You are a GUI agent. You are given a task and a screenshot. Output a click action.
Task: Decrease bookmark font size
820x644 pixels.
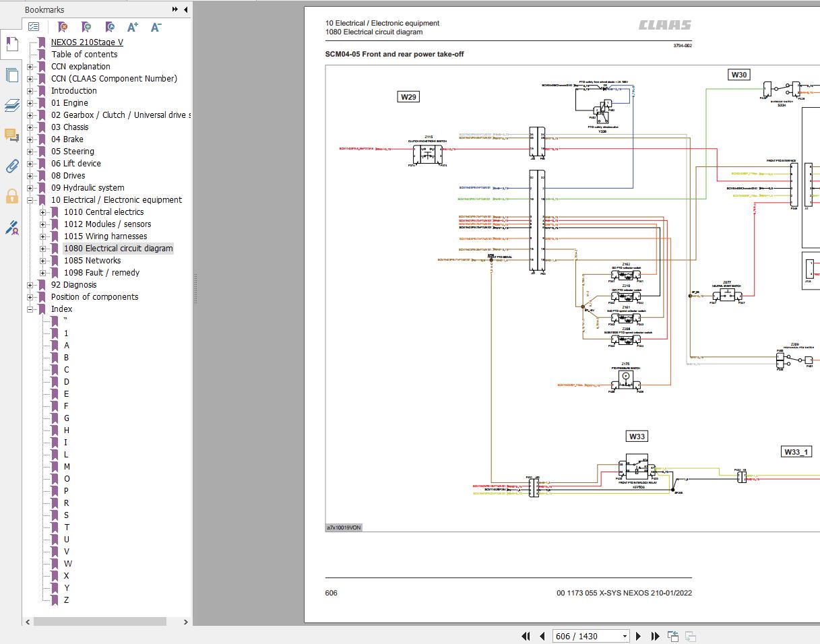tap(156, 27)
